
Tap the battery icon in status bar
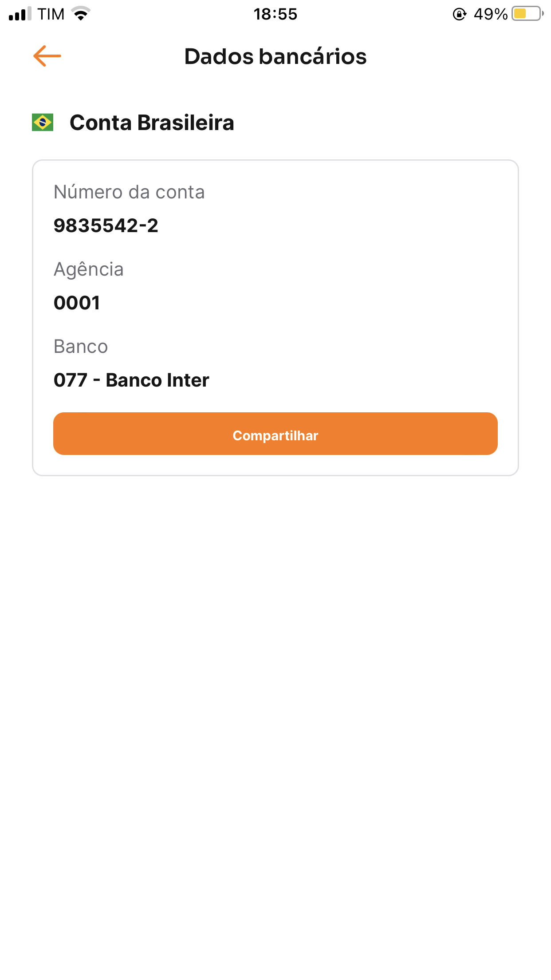(527, 14)
